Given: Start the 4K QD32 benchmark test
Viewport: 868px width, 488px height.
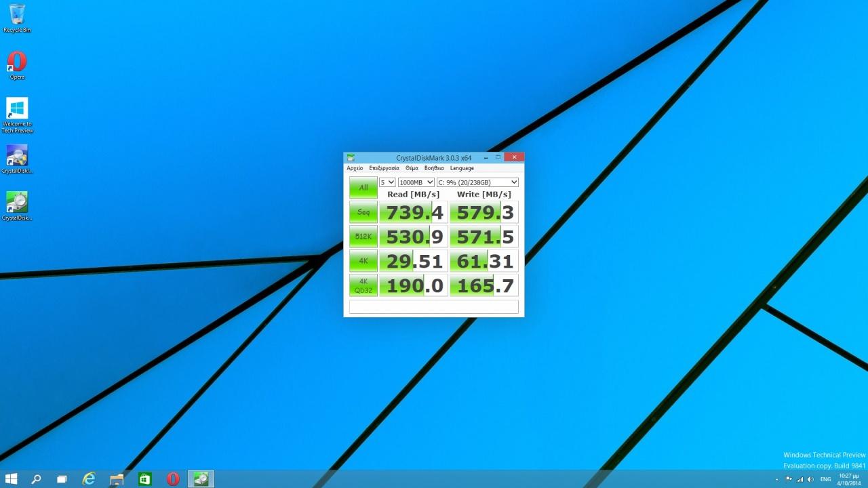Looking at the screenshot, I should click(363, 285).
